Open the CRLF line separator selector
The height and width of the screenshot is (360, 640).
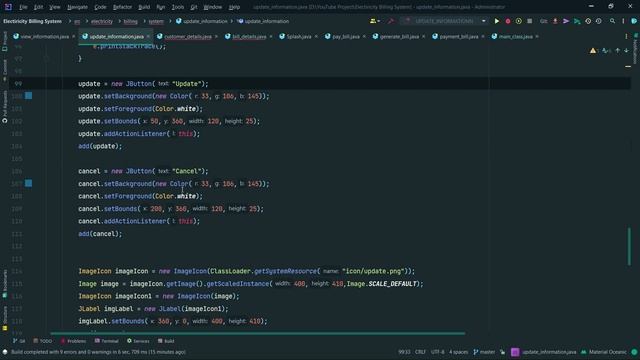420,352
